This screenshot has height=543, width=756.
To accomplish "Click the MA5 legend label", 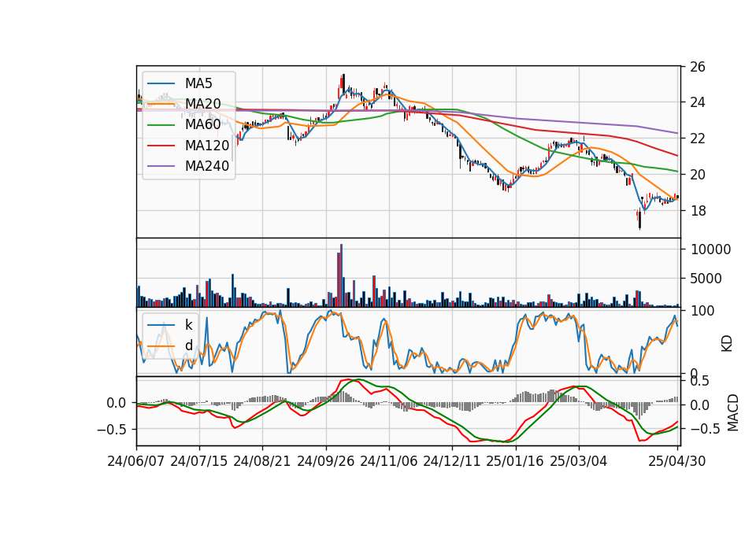I will pos(198,83).
